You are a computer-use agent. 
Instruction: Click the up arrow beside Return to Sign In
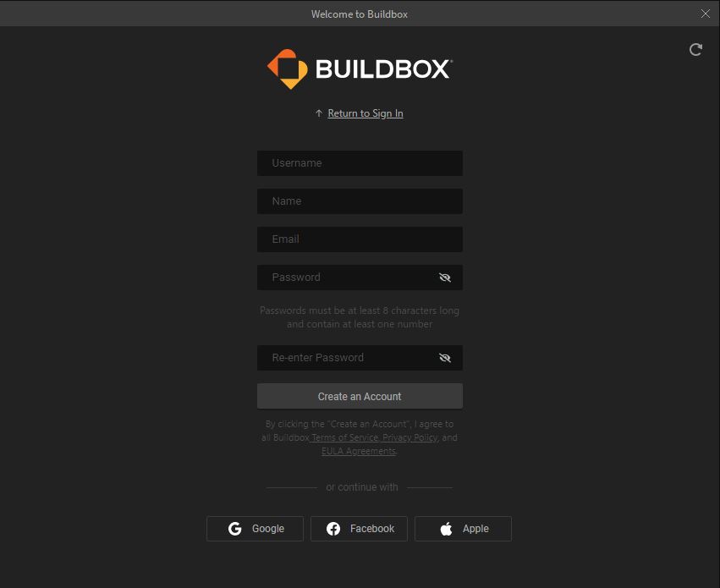point(319,113)
